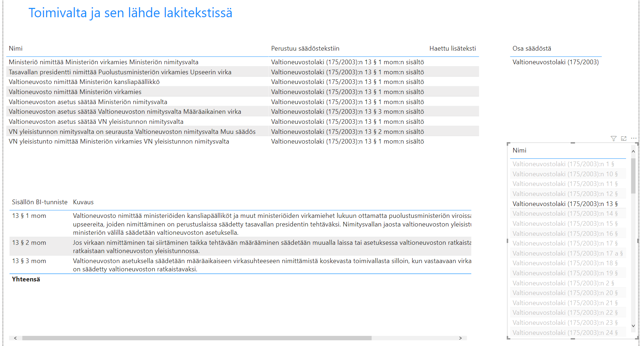Viewport: 644px width, 346px height.
Task: Click the horizontal scrollbar thumb below Kuvaus table
Action: (197, 338)
